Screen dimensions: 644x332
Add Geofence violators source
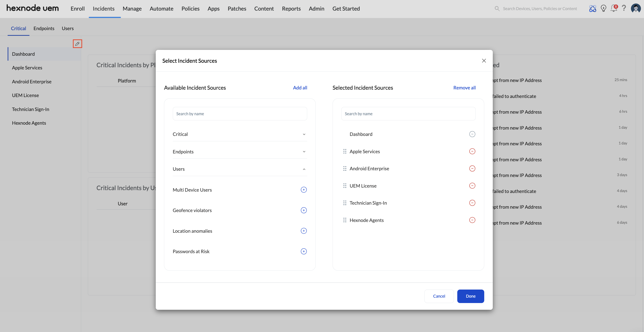pyautogui.click(x=304, y=210)
